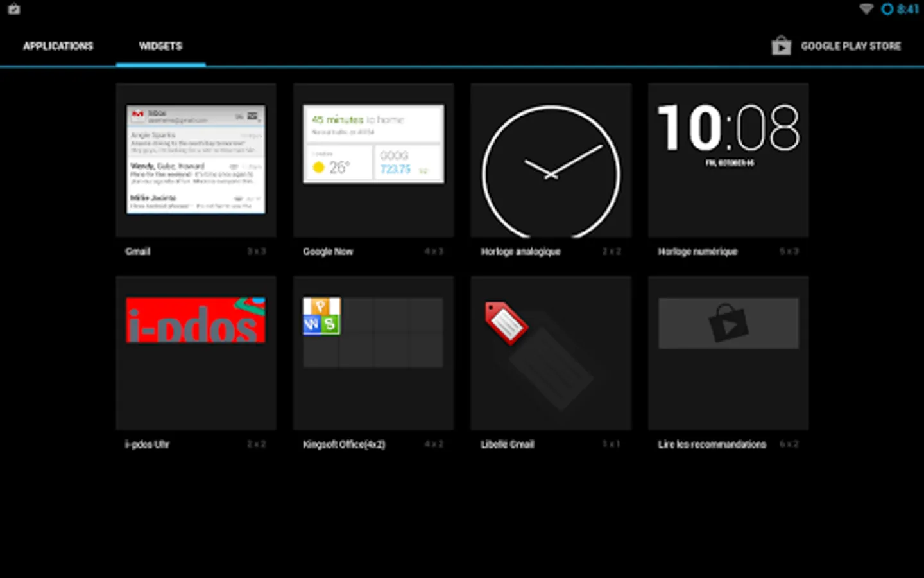The width and height of the screenshot is (924, 578).
Task: Click the 2x2 size text of Horloge analogique
Action: point(612,251)
